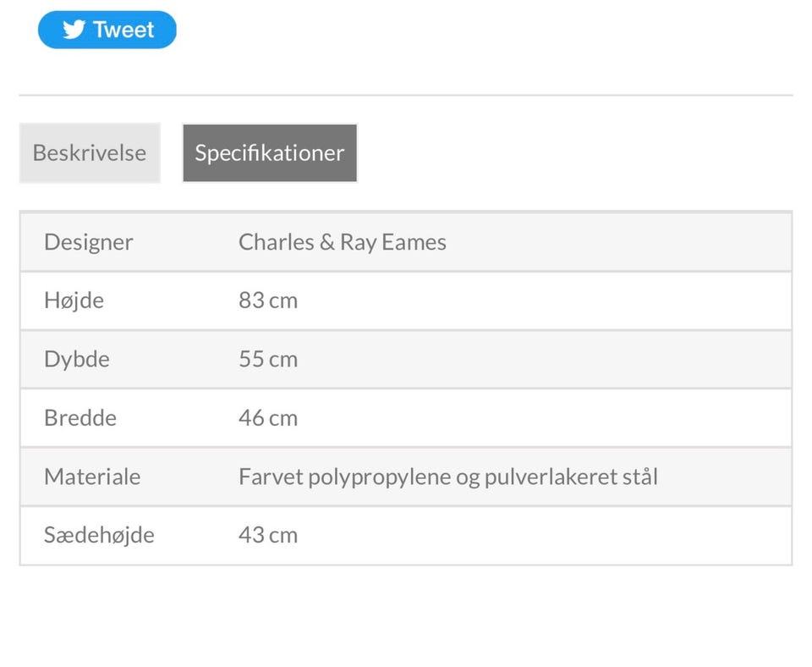Select the Charles & Ray Eames value
Screen dimensions: 812x667
point(342,242)
